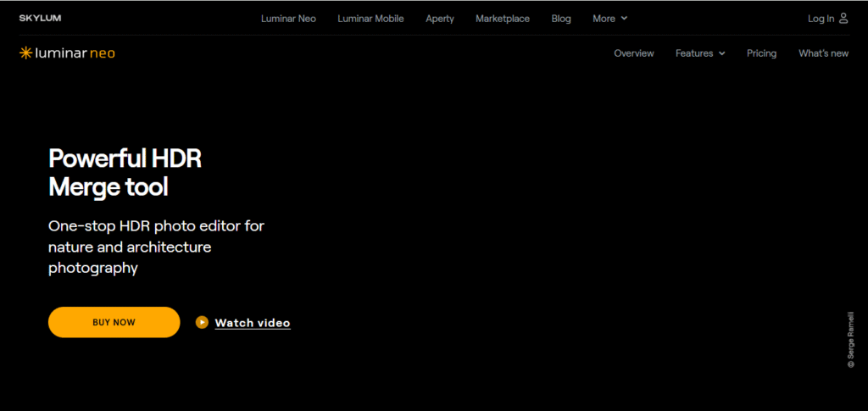Go to Luminar Mobile page
Viewport: 868px width, 411px height.
(371, 19)
